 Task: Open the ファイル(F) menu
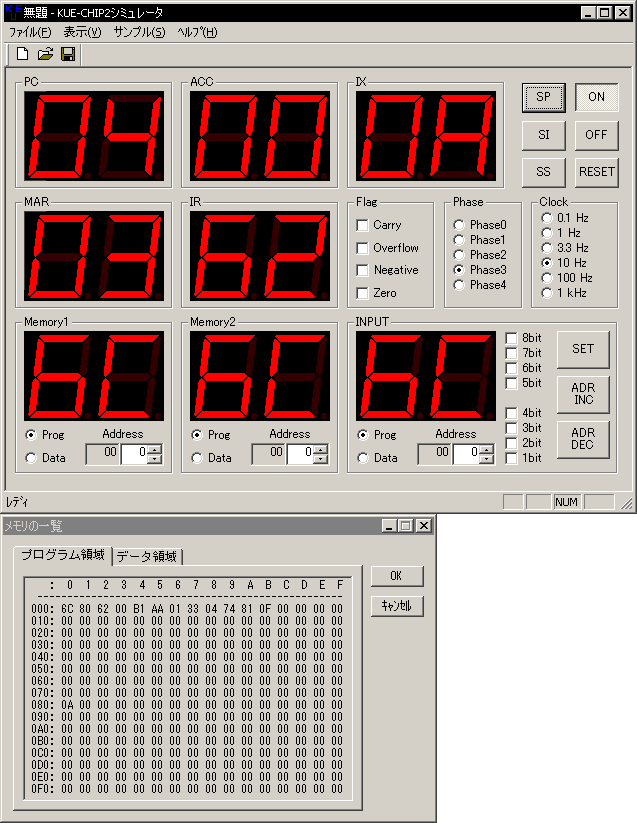coord(30,32)
